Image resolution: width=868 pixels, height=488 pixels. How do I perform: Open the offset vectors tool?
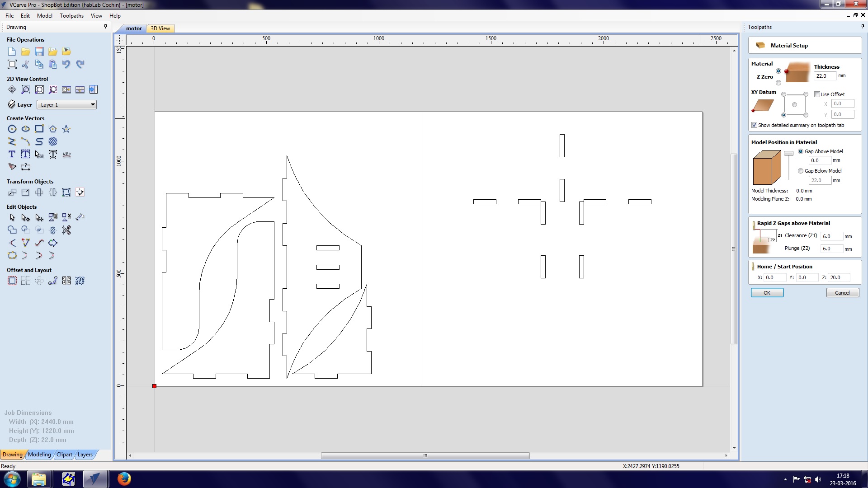pos(12,281)
